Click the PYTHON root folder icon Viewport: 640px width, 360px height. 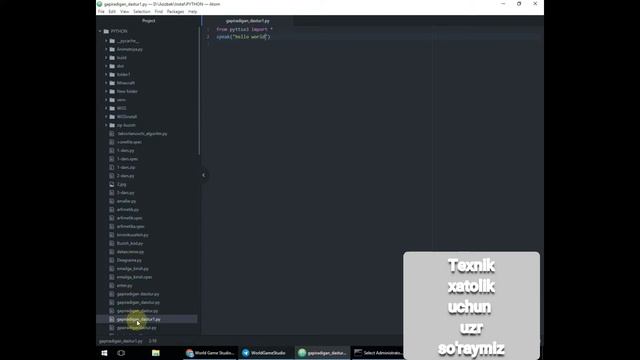[107, 31]
